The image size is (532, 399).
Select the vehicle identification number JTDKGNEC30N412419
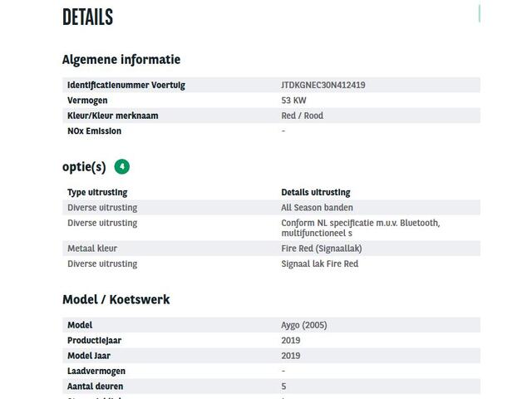tap(323, 85)
